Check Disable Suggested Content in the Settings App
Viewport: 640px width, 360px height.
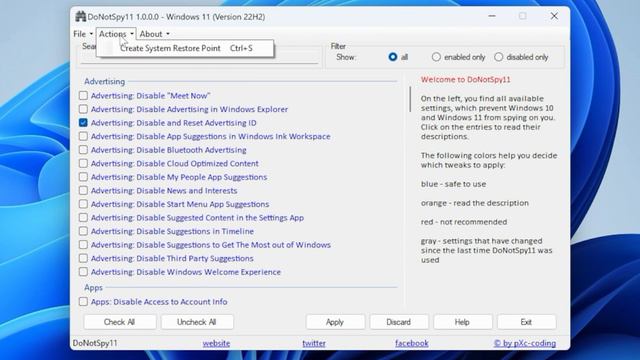(83, 218)
